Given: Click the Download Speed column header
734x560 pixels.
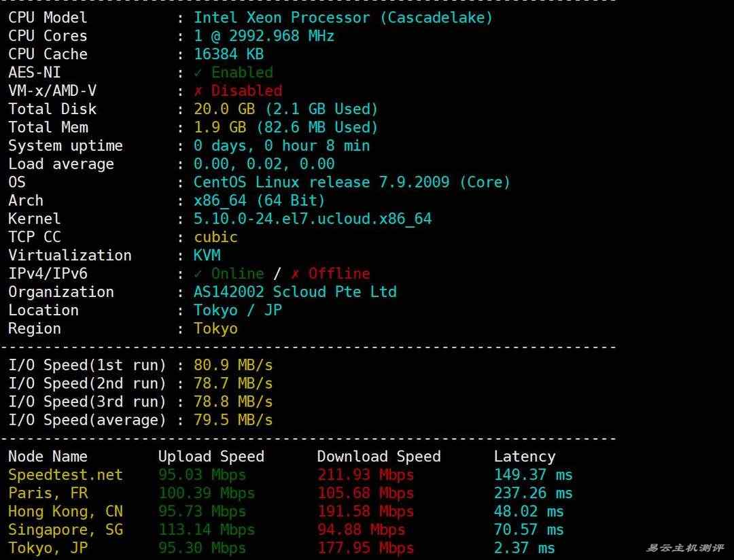Looking at the screenshot, I should pos(379,457).
